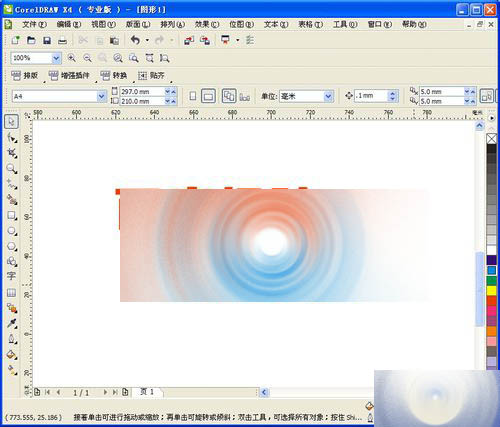Open the A4 paper size dropdown

(101, 96)
